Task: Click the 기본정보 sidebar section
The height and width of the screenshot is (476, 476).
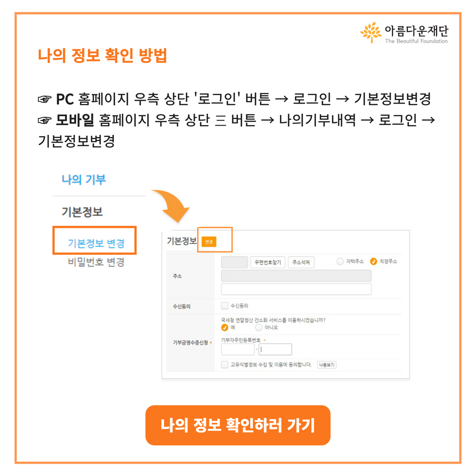Action: tap(82, 212)
